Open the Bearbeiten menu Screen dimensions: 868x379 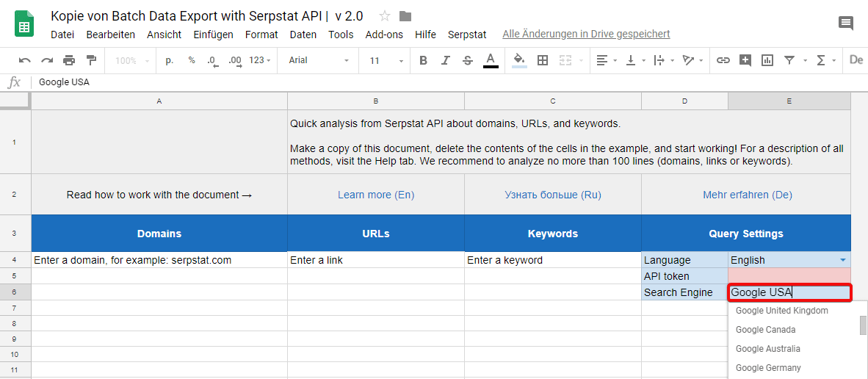[111, 35]
